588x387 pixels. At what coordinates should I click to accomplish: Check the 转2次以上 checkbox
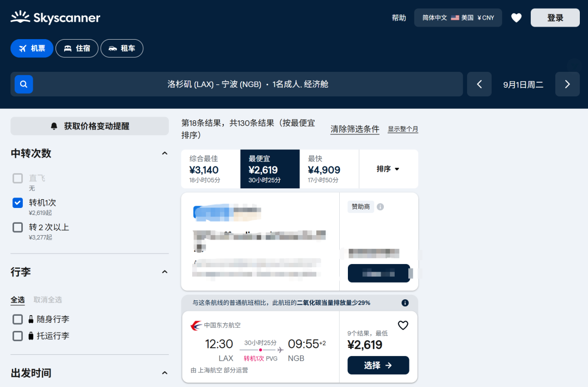click(17, 228)
